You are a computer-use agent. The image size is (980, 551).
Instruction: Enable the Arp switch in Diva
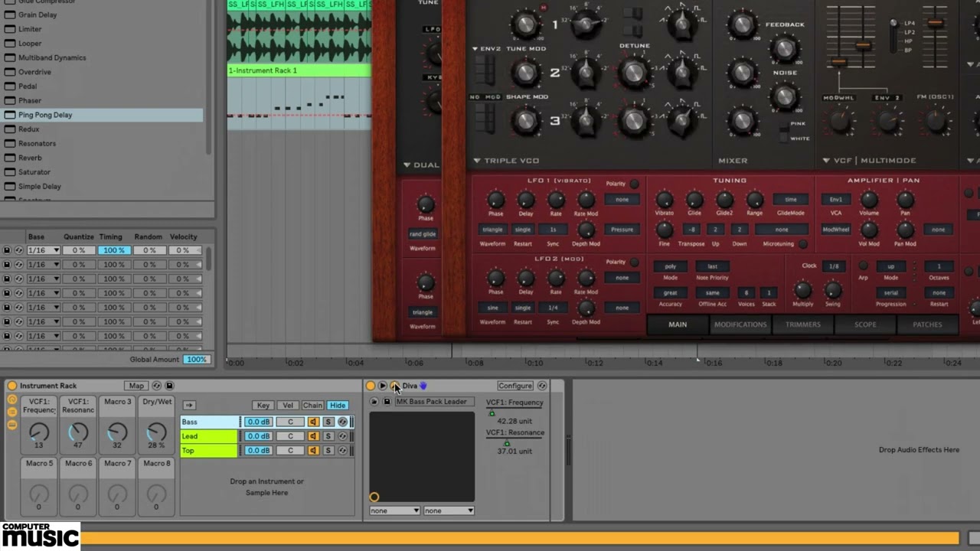click(x=863, y=266)
